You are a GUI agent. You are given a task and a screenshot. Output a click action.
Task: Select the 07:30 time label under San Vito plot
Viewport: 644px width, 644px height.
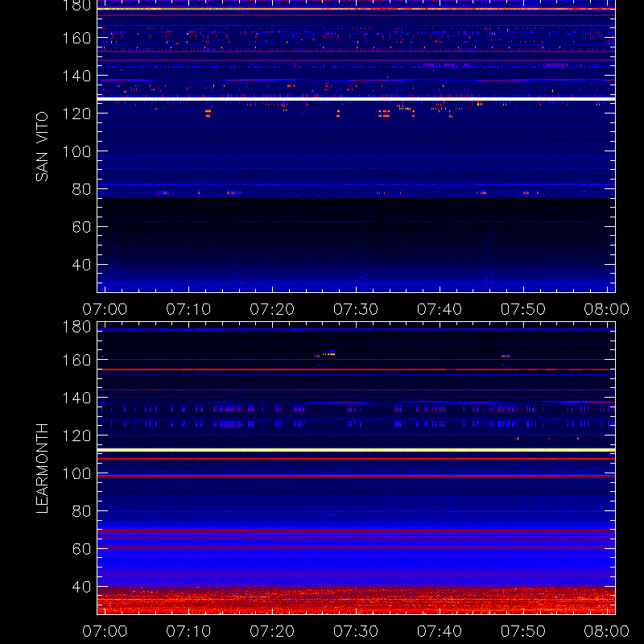pos(356,309)
